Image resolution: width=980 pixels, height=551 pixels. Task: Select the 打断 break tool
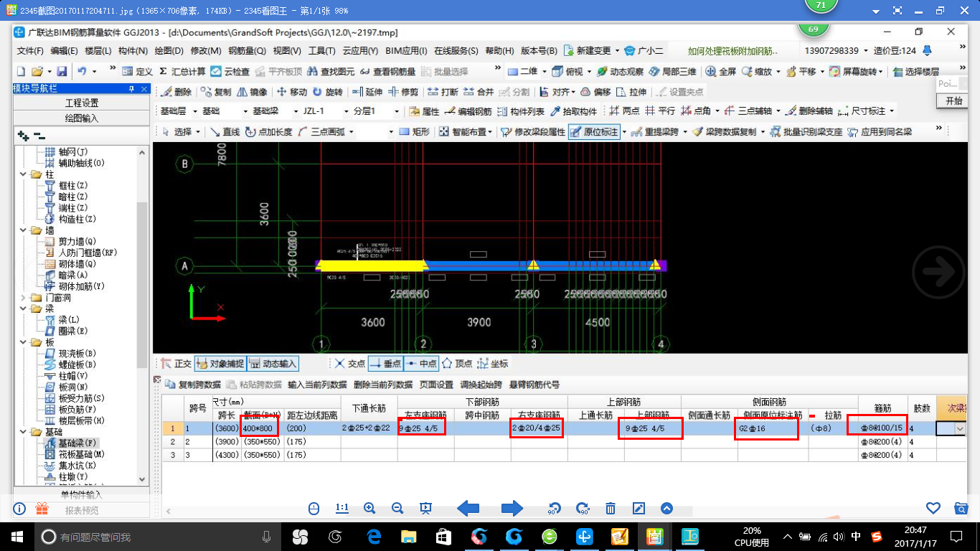click(x=443, y=92)
